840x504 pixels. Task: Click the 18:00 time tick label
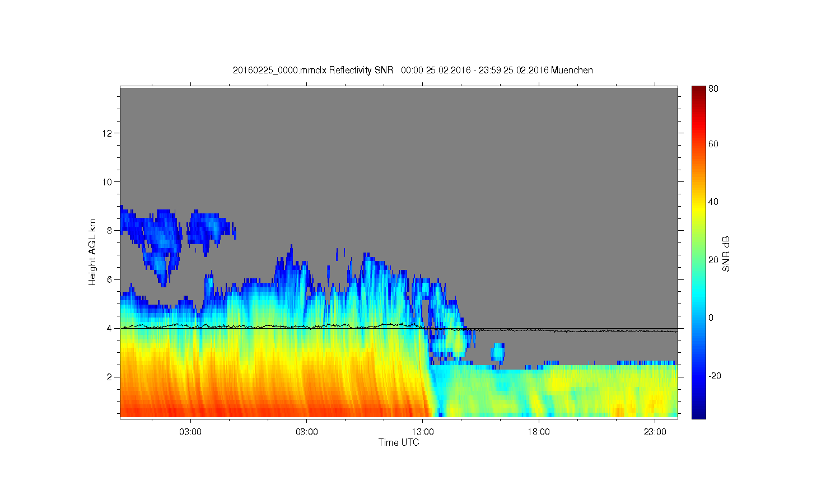[539, 432]
